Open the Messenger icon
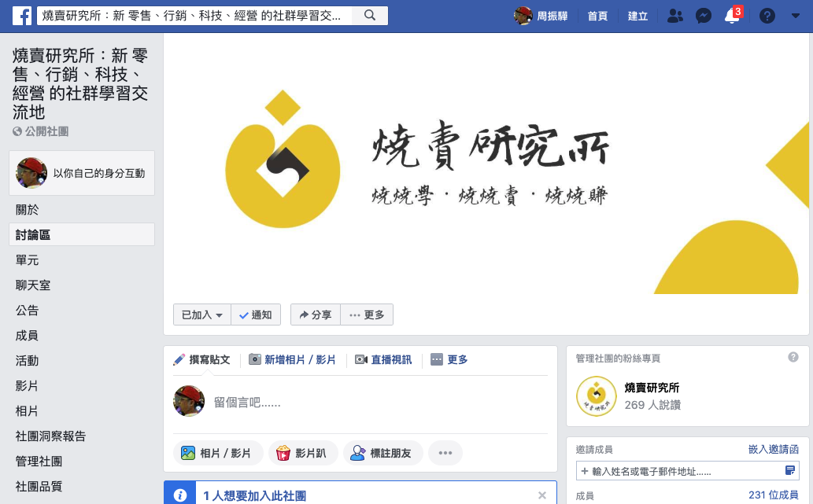813x504 pixels. [x=703, y=16]
